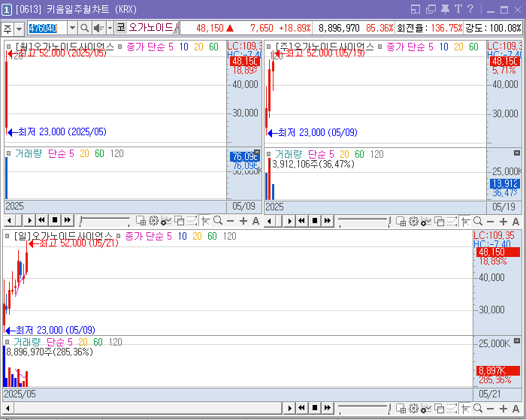Viewport: 526px width, 420px height.
Task: Close the weekly volume pane with X
Action: click(517, 153)
